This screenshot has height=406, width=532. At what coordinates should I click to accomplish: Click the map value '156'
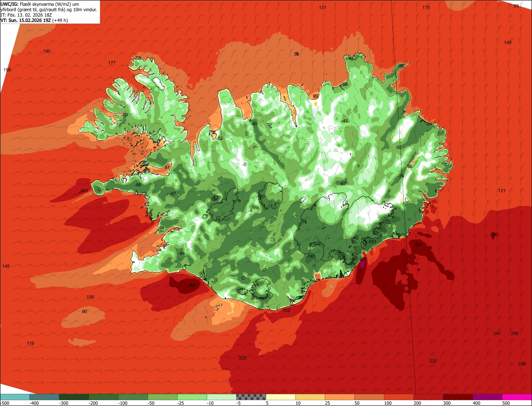[x=90, y=297]
